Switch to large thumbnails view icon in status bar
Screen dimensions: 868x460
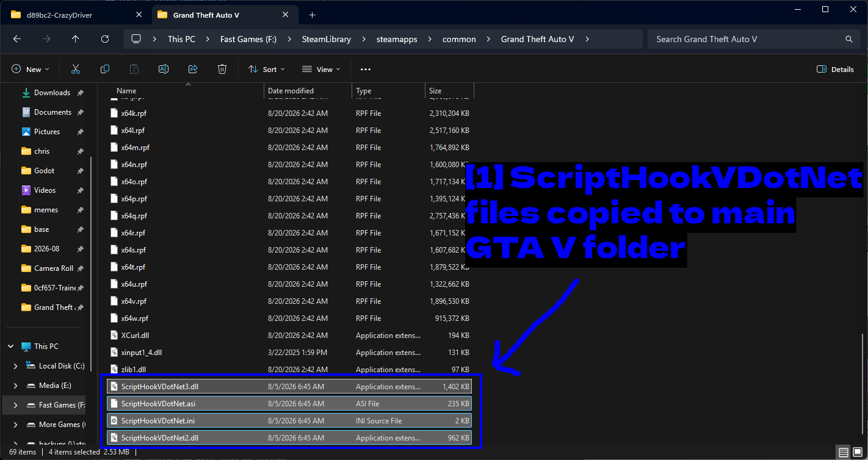[857, 452]
